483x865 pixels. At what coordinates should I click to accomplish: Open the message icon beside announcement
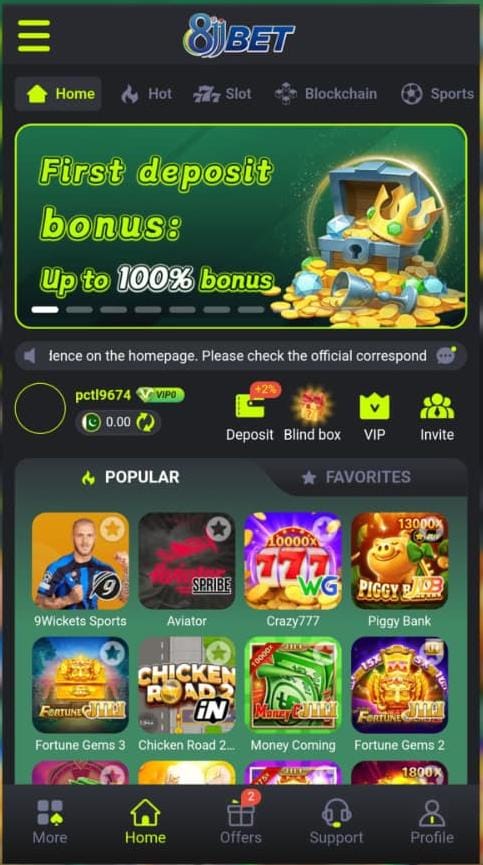[446, 356]
